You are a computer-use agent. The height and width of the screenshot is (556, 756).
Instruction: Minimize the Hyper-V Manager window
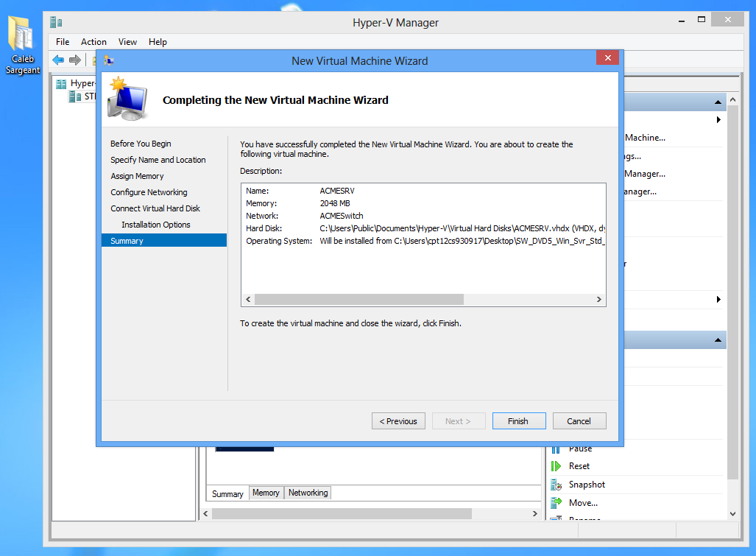[x=681, y=21]
